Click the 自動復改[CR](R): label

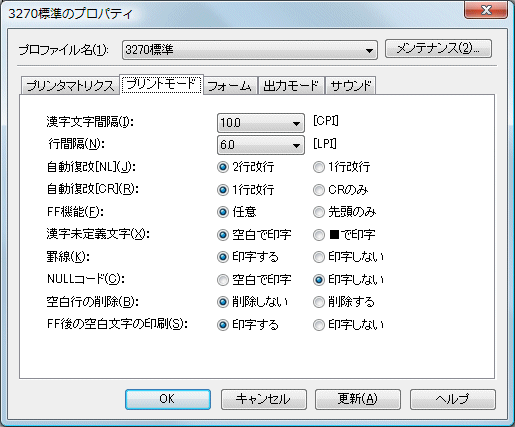(92, 189)
